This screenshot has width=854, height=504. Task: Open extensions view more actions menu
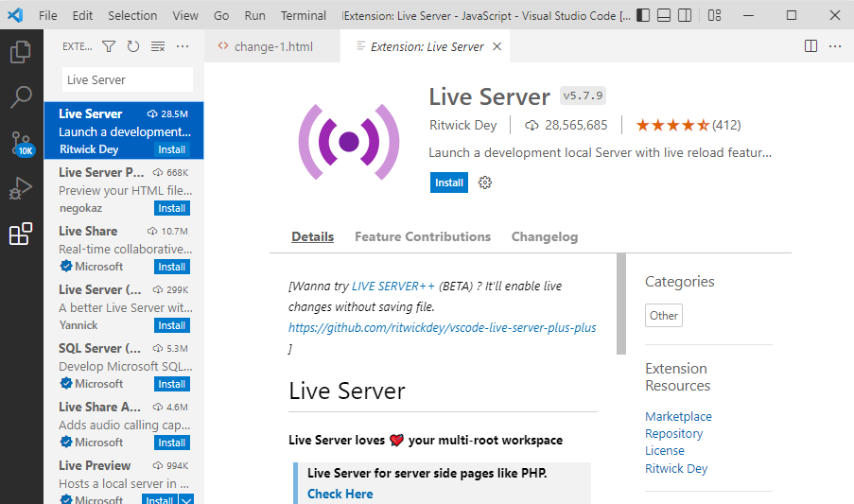pyautogui.click(x=183, y=47)
